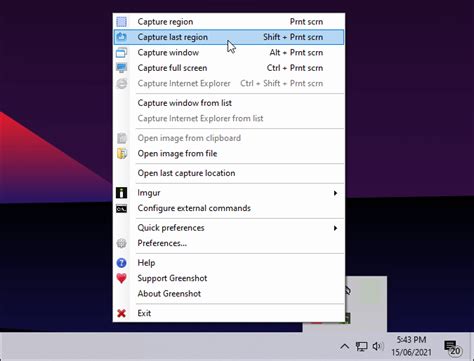Click the Alt + Prnt scrn shortcut text
The image size is (474, 361).
pos(296,52)
